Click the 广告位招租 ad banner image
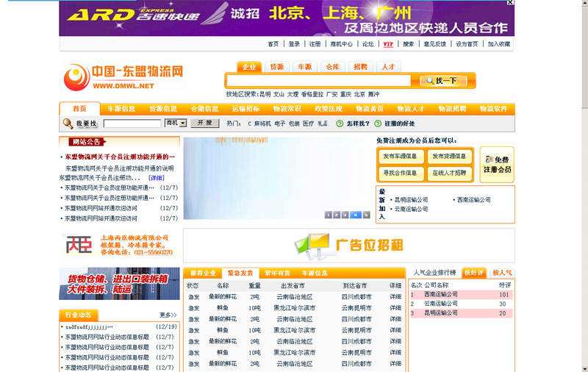This screenshot has width=588, height=372. (x=349, y=245)
